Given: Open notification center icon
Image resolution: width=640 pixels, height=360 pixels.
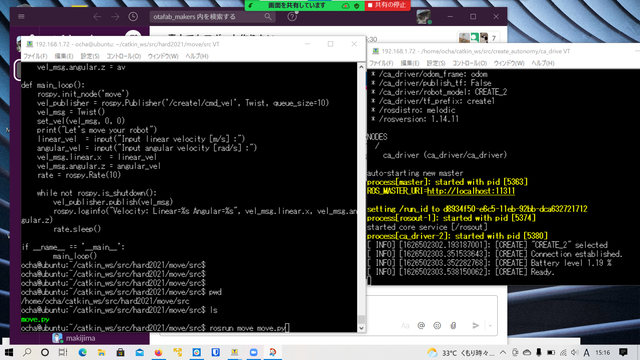Looking at the screenshot, I should click(x=623, y=352).
